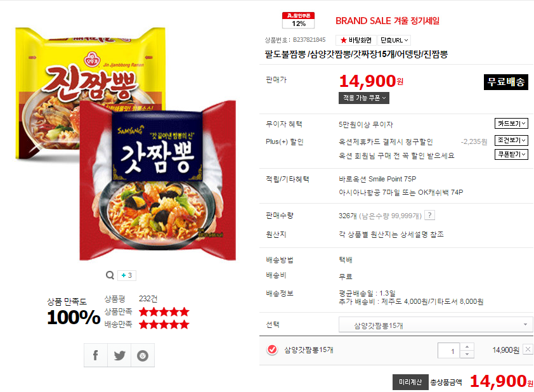Open the 조건보기 conditions dropdown

point(511,140)
